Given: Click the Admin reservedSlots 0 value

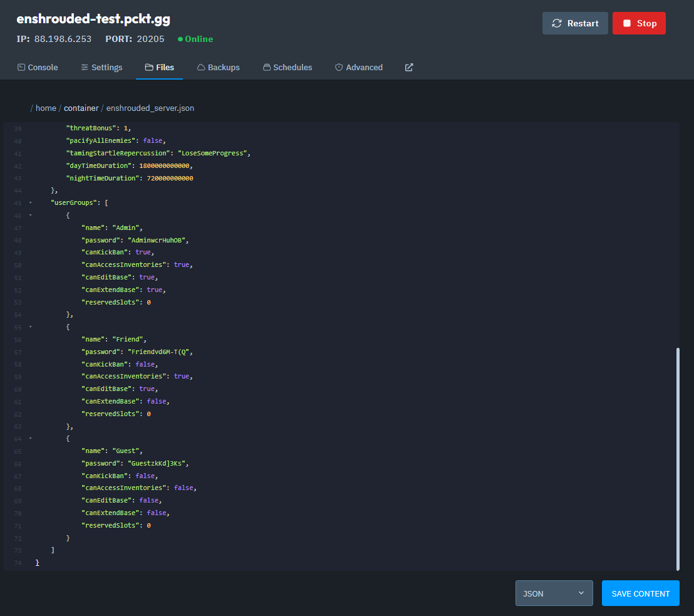Looking at the screenshot, I should [148, 302].
